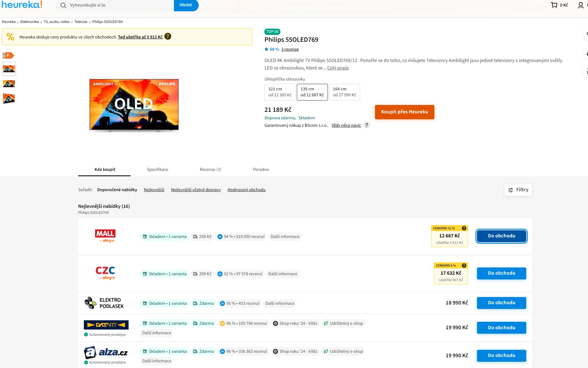Expand Další informace for MALL offer

(285, 236)
